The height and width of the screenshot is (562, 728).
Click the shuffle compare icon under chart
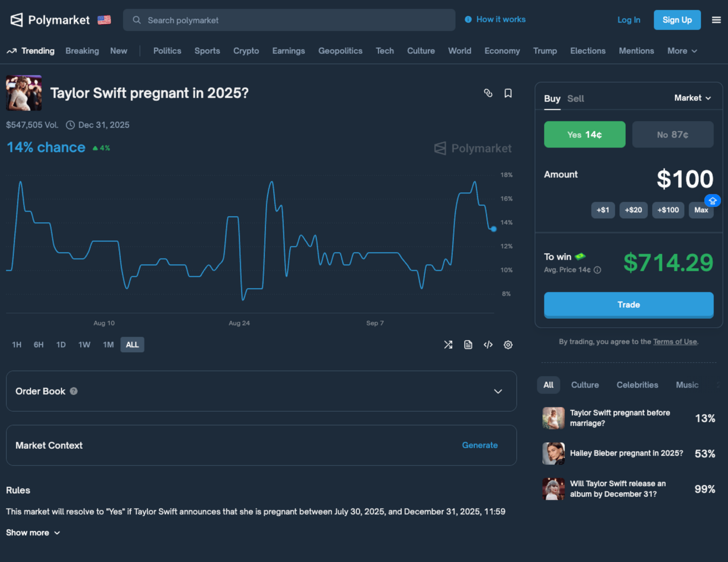(x=448, y=344)
